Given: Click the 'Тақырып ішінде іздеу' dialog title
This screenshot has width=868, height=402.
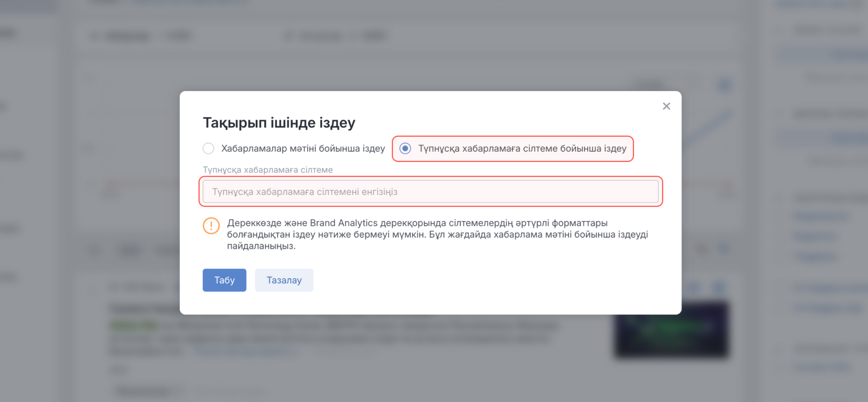Looking at the screenshot, I should (279, 123).
